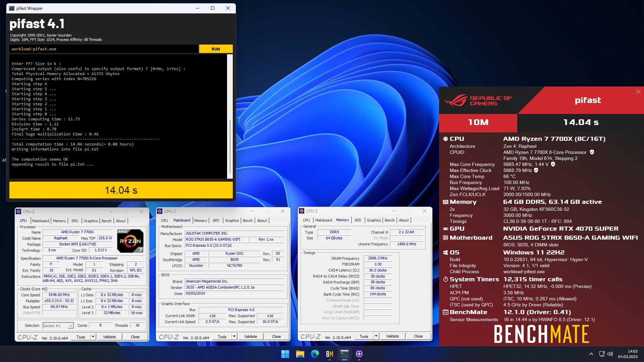
Task: Open Graphics tab in the third CPU-Z window
Action: 374,220
